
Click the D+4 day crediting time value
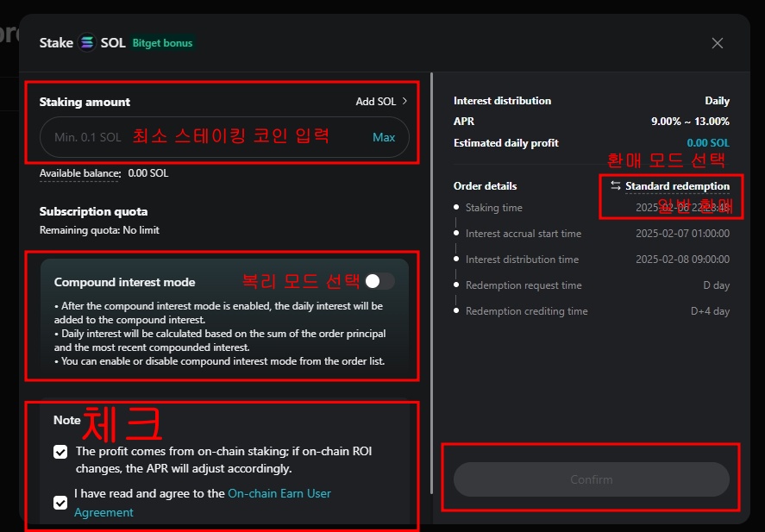pos(710,311)
